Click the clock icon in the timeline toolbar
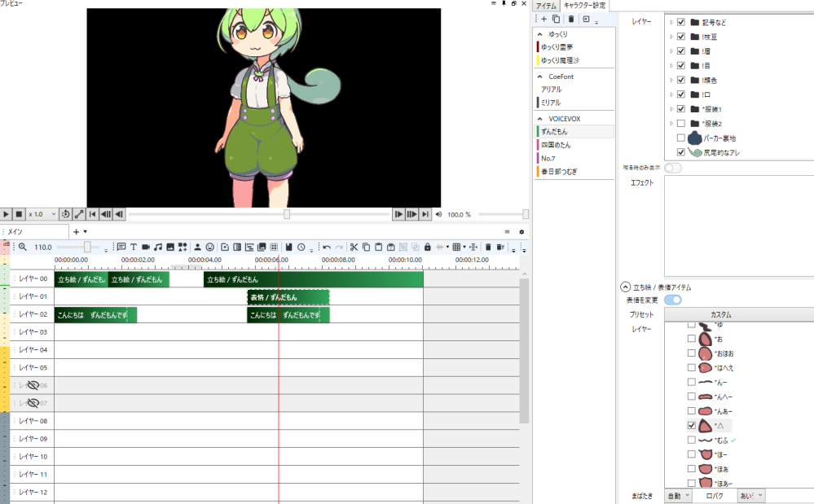This screenshot has width=814, height=504. click(301, 248)
